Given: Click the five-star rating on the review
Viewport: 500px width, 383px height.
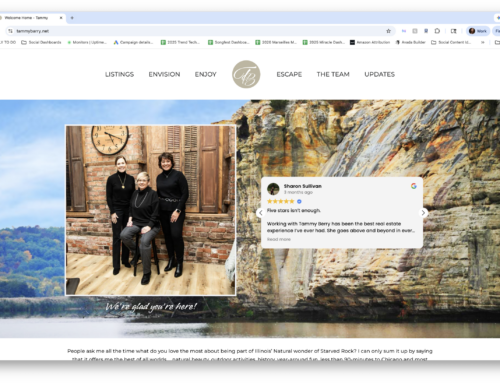Looking at the screenshot, I should pyautogui.click(x=281, y=201).
